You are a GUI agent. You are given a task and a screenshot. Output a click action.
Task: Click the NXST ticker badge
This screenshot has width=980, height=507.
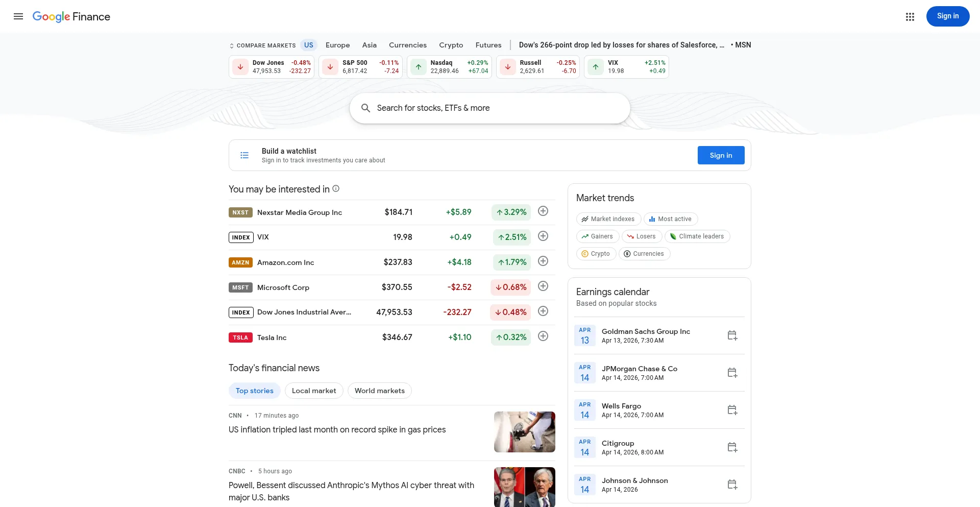click(x=240, y=212)
